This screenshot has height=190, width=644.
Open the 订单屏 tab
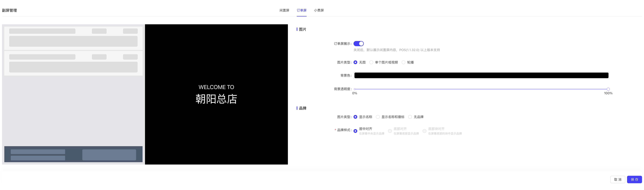[301, 10]
